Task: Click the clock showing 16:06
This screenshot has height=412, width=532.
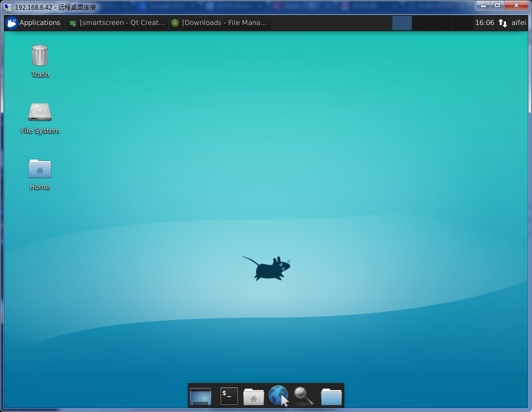Action: [486, 22]
